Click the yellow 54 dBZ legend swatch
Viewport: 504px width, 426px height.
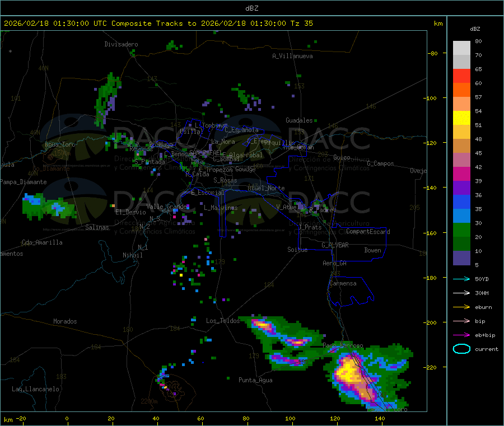pos(461,118)
